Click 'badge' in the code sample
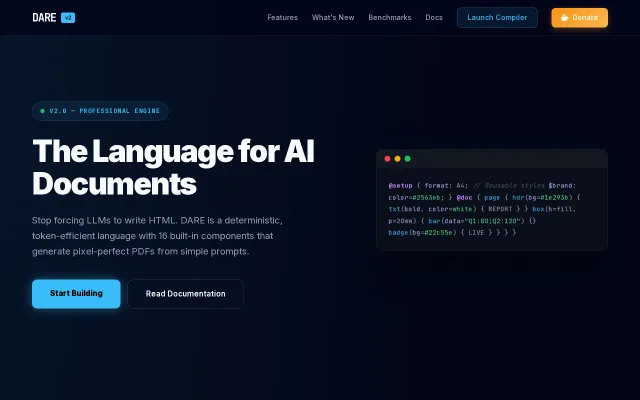Screen dimensions: 640x400 point(398,233)
